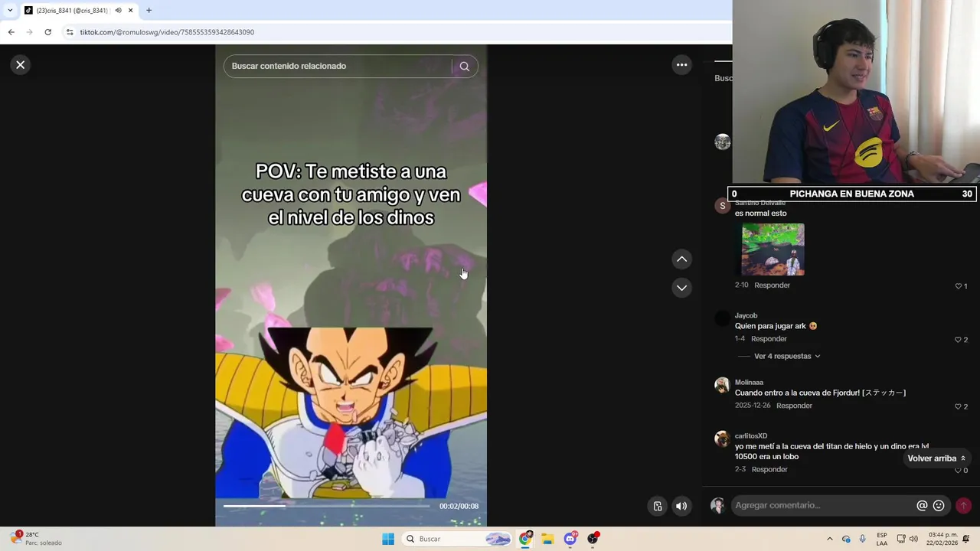Open Discord from taskbar

[570, 539]
